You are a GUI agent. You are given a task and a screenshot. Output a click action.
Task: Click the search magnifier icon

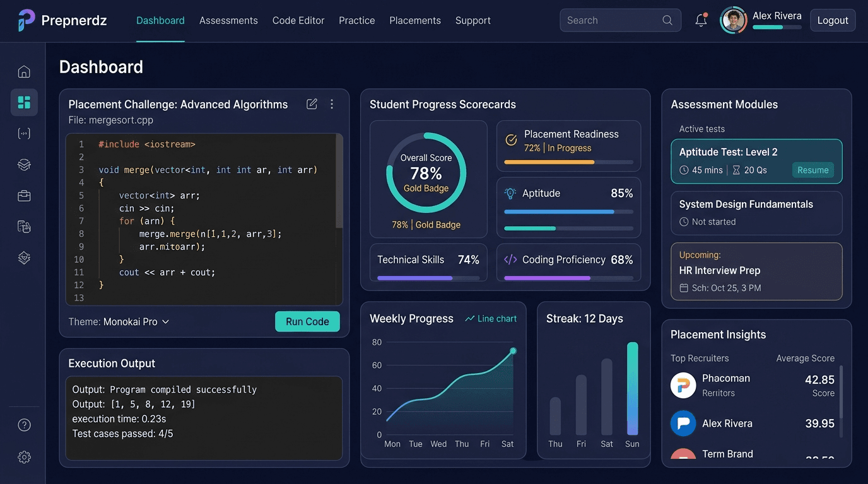pyautogui.click(x=667, y=20)
